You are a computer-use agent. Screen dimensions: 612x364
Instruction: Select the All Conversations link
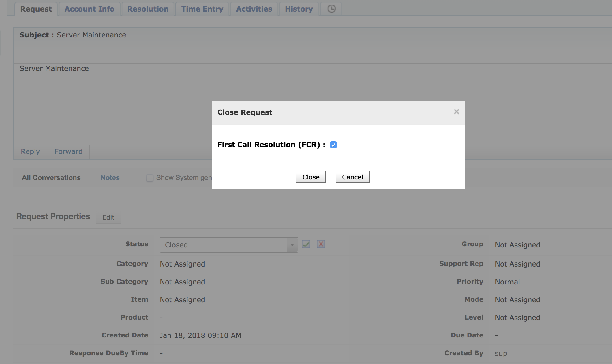coord(51,177)
